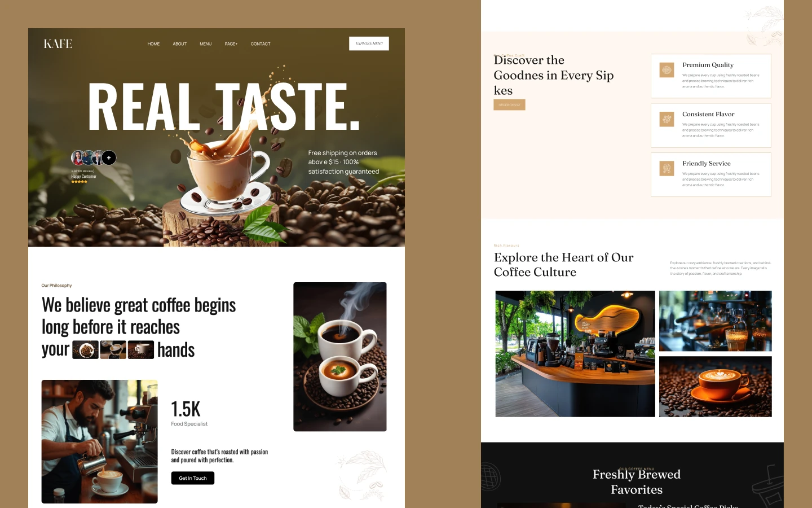Open the two steaming coffee cups photo
The width and height of the screenshot is (812, 508).
pyautogui.click(x=340, y=357)
